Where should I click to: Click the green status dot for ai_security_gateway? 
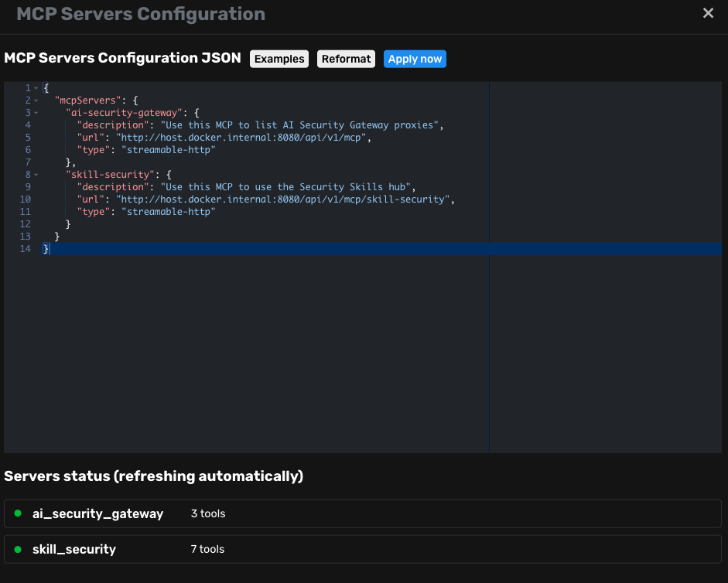click(18, 513)
